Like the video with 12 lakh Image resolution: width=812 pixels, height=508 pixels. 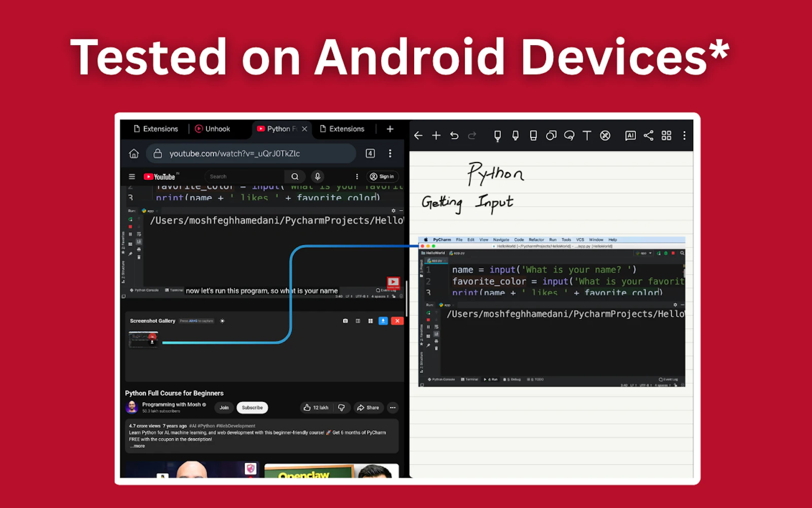click(316, 407)
